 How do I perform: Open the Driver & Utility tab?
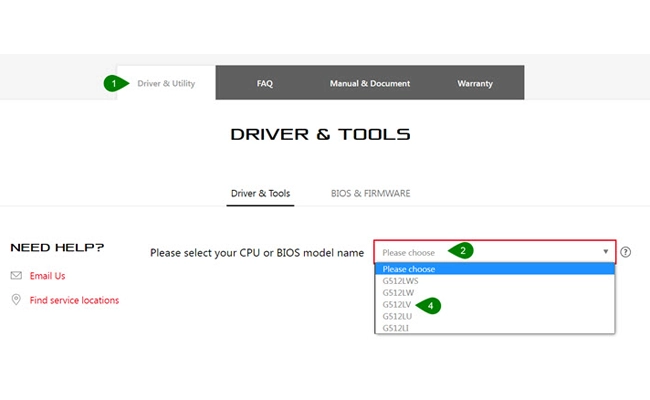click(x=166, y=84)
